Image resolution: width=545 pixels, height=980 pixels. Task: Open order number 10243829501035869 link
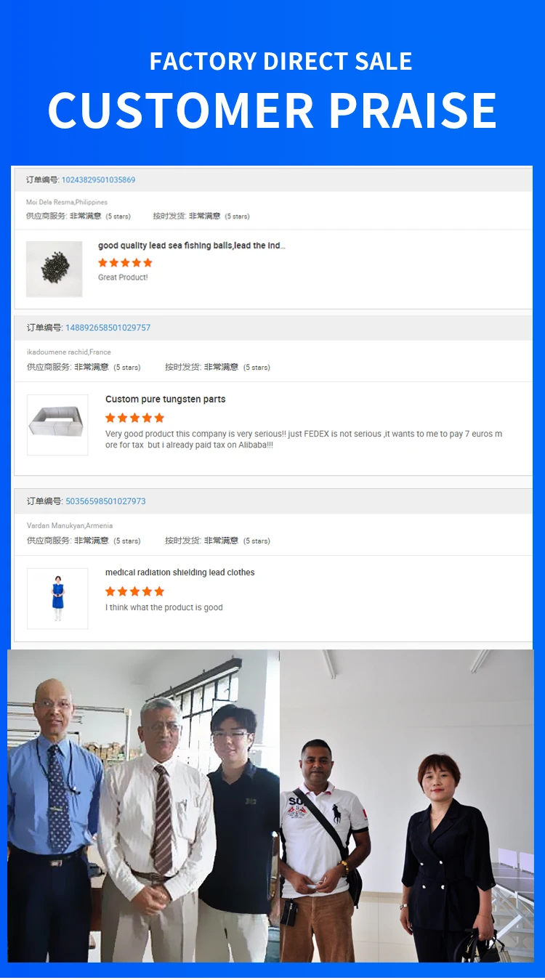coord(98,179)
